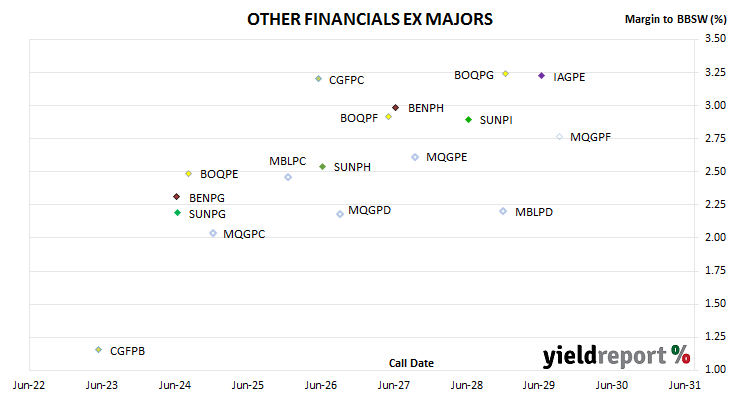Click the BENPG dark red diamond
Image resolution: width=730 pixels, height=399 pixels.
[x=176, y=197]
